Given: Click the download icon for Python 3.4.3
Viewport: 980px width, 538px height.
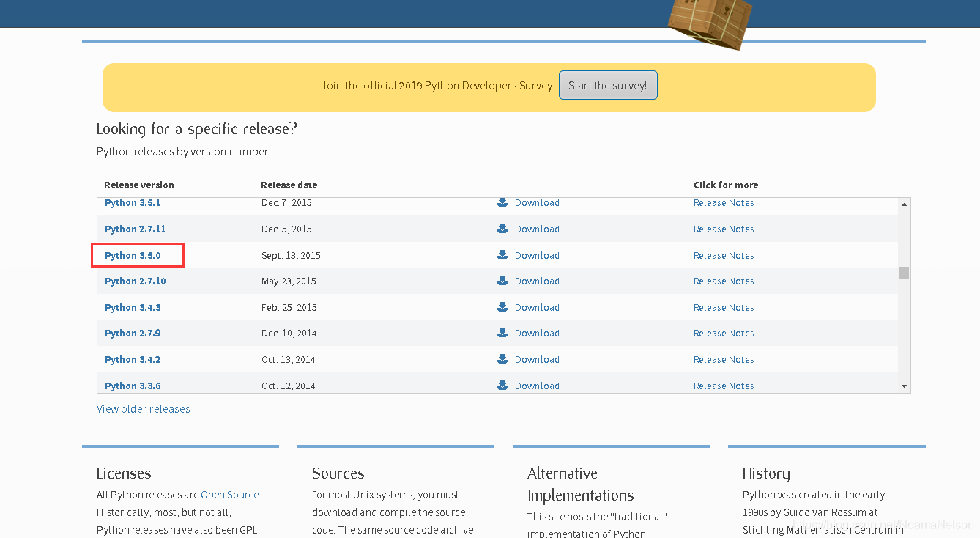Looking at the screenshot, I should (502, 307).
